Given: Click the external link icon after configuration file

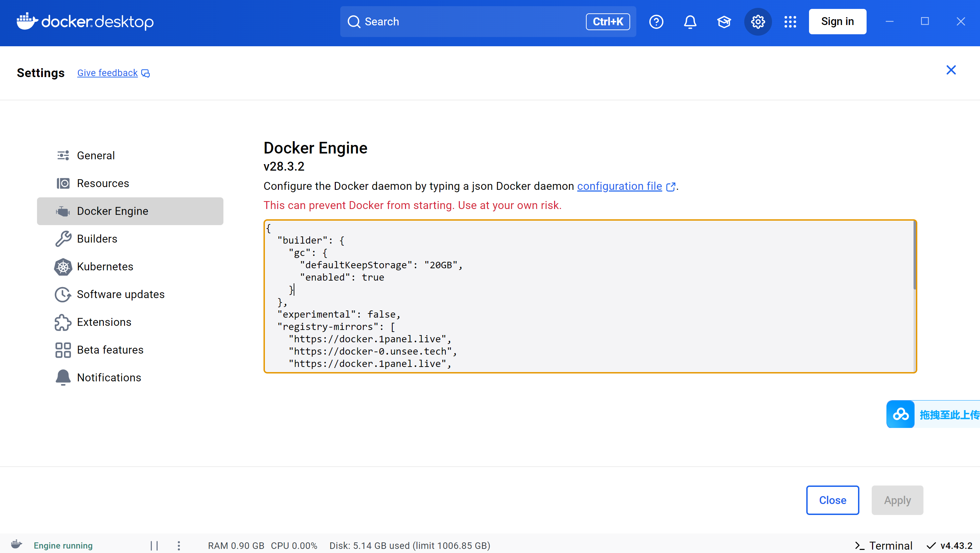Looking at the screenshot, I should pyautogui.click(x=671, y=186).
